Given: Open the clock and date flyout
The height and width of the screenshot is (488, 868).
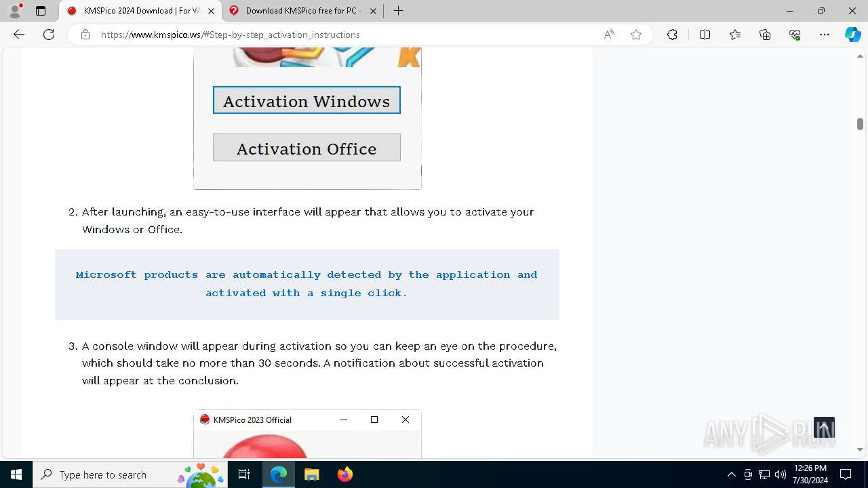Looking at the screenshot, I should tap(810, 474).
